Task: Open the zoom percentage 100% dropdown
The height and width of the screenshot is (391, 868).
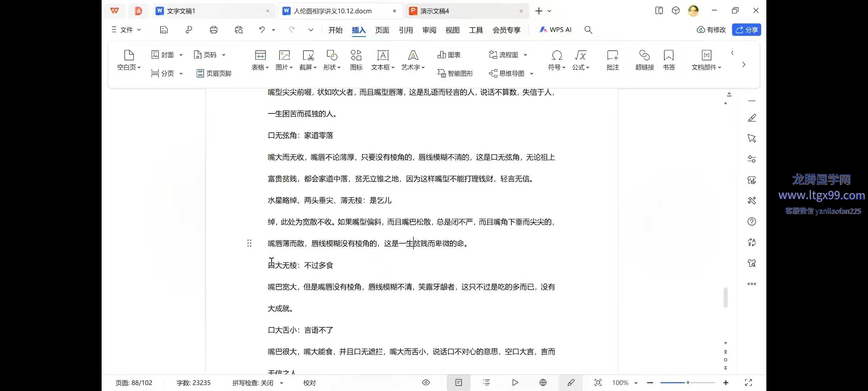Action: (625, 383)
